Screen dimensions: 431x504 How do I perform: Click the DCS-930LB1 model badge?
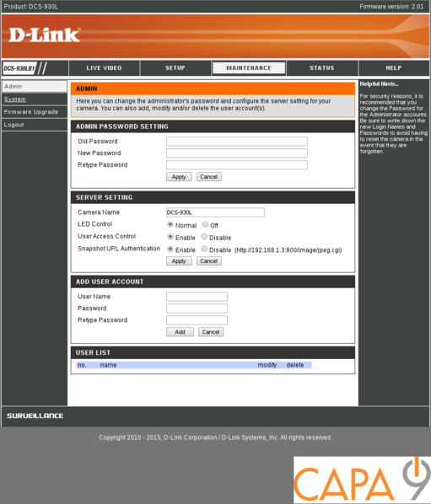point(19,68)
